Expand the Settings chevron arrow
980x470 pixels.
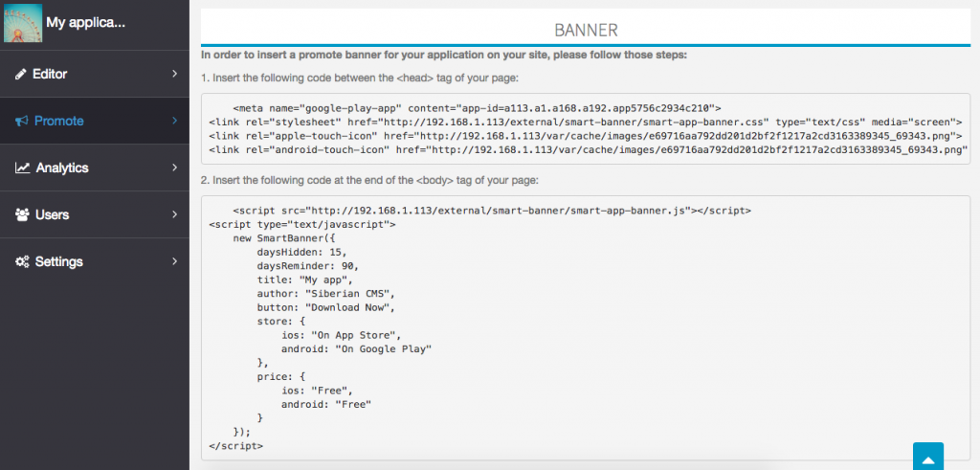coord(174,261)
